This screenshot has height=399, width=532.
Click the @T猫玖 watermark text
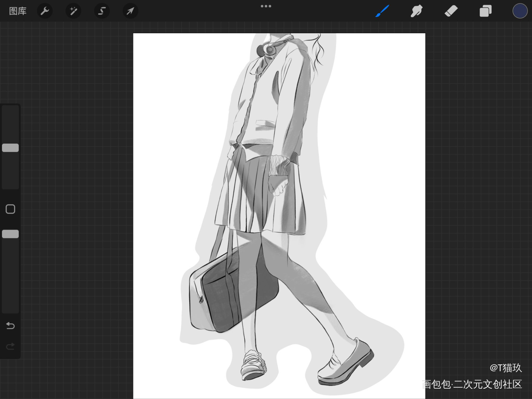pyautogui.click(x=506, y=368)
